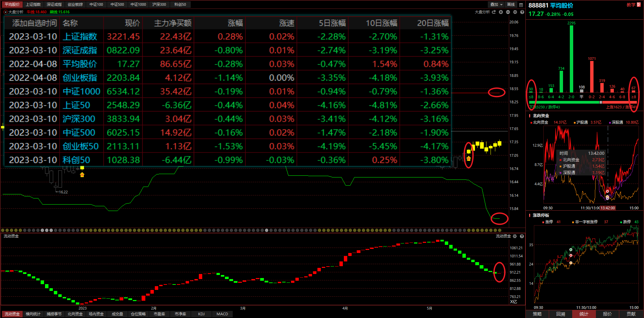The image size is (644, 318).
Task: Click the 画线 drawing tools button
Action: pos(511,5)
